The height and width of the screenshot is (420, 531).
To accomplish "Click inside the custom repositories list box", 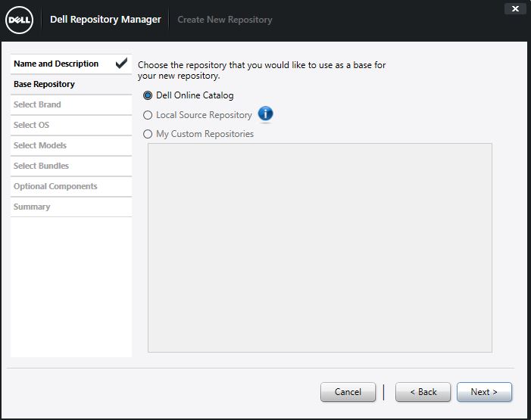I will tap(320, 247).
